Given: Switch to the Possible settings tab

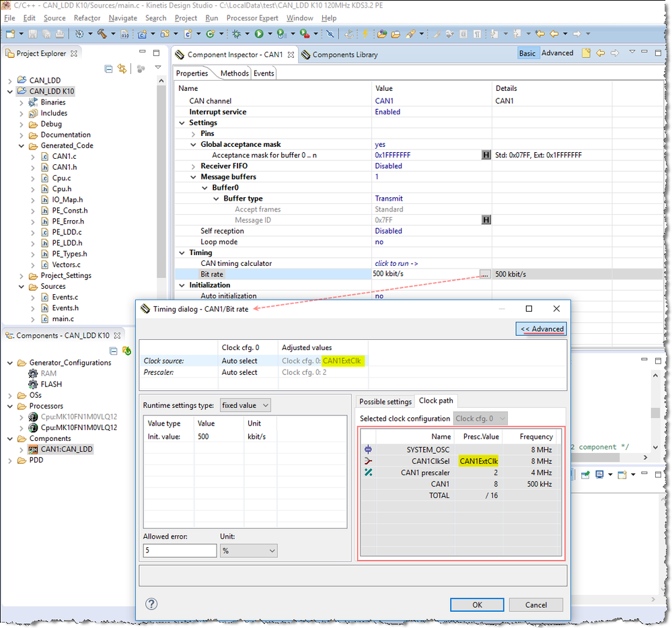Looking at the screenshot, I should click(385, 402).
